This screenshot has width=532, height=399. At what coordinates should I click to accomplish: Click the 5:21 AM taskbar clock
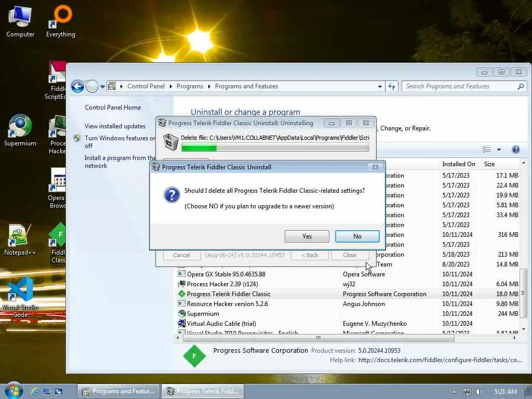(506, 392)
